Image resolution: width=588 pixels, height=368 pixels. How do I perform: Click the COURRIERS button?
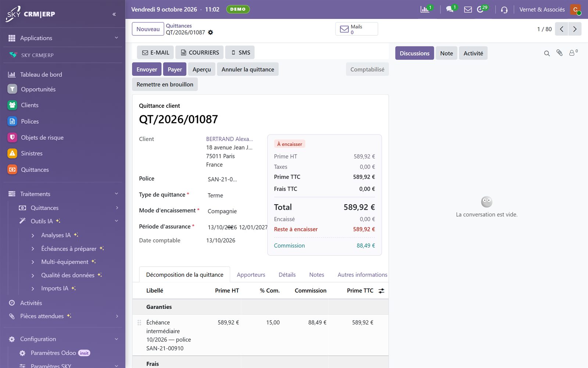[200, 53]
